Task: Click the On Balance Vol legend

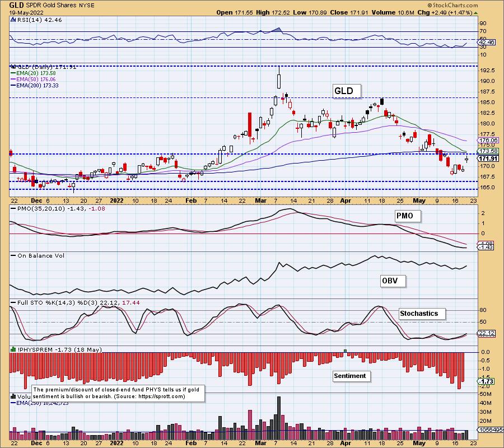Action: click(38, 256)
